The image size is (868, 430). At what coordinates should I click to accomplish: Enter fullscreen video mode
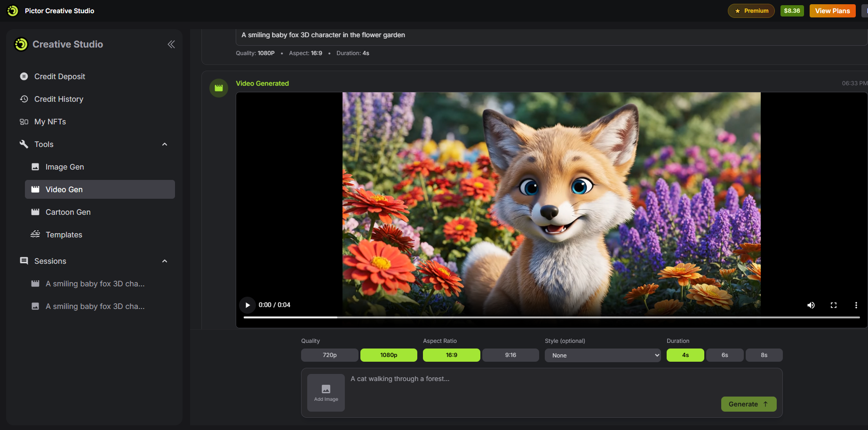[834, 305]
